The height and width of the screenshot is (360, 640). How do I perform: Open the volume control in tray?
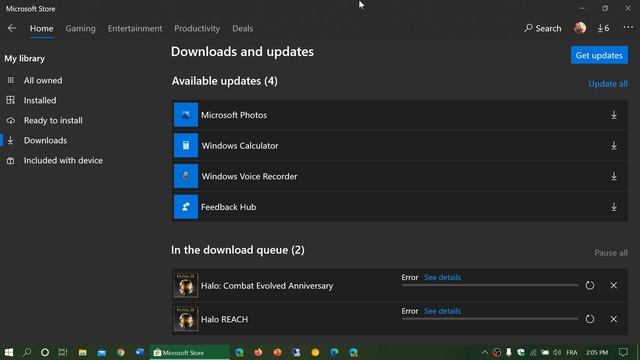(557, 352)
